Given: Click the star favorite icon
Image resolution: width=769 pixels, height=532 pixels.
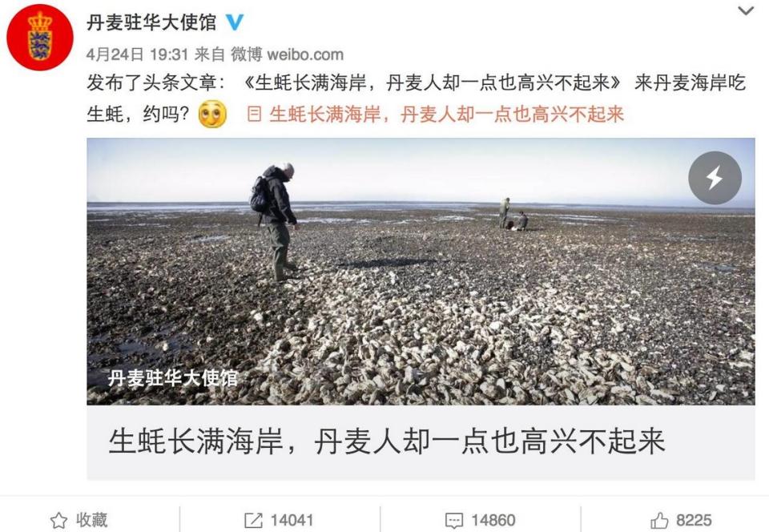Looking at the screenshot, I should tap(58, 520).
